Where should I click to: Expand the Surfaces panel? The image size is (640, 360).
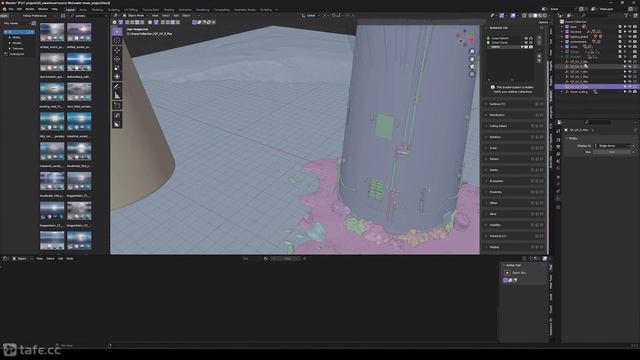[x=514, y=104]
